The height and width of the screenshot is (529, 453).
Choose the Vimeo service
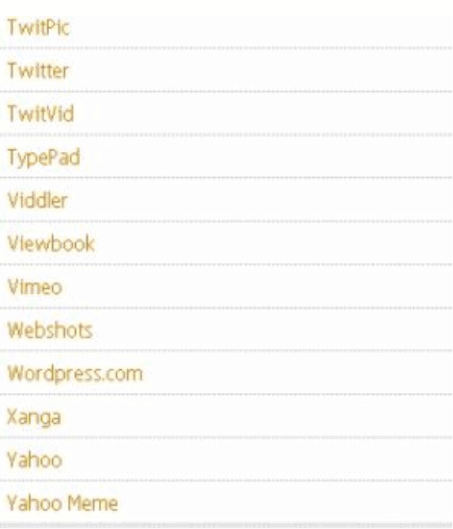(35, 287)
